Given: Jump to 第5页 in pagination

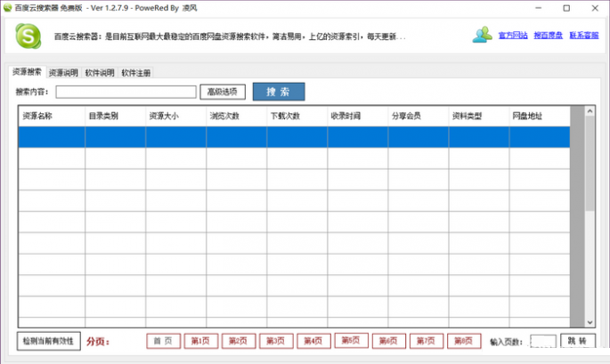Looking at the screenshot, I should click(x=351, y=341).
